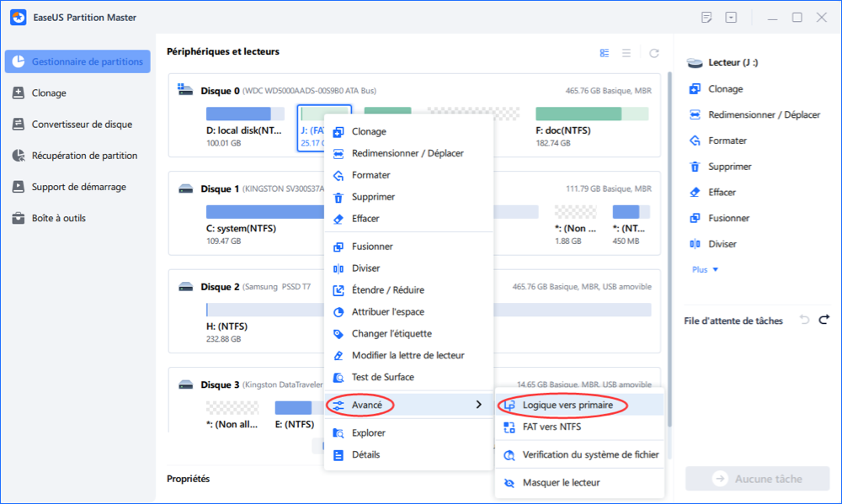Expand the Avancé submenu arrow

(x=479, y=405)
